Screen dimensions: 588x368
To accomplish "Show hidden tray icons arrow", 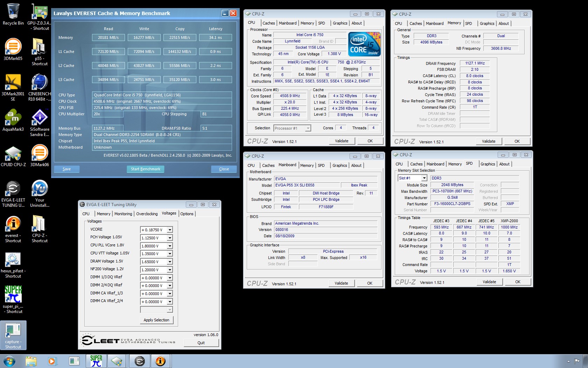I will click(568, 361).
